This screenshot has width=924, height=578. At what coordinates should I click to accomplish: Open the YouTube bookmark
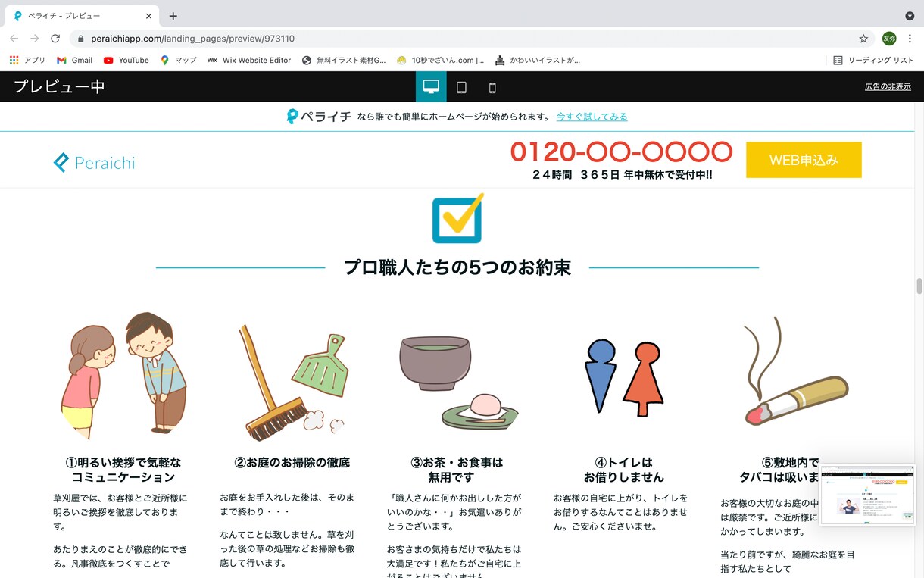126,60
